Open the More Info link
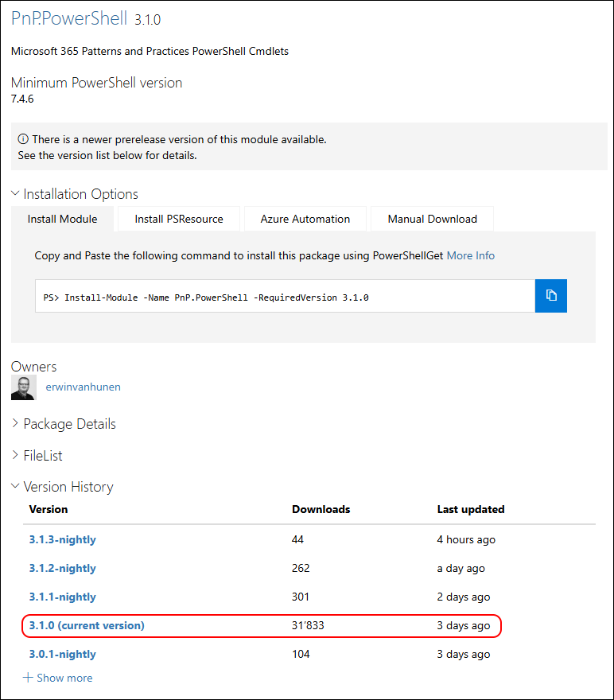The image size is (614, 700). pos(471,256)
